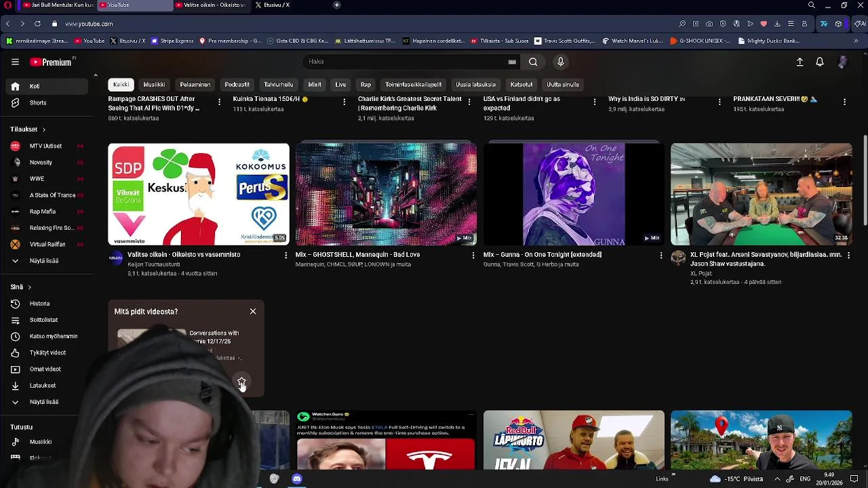
Task: Open Tykätyt videot liked videos
Action: point(47,352)
